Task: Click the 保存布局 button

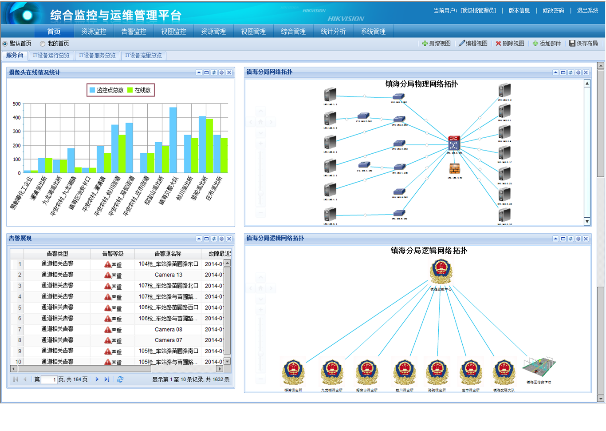Action: [583, 44]
